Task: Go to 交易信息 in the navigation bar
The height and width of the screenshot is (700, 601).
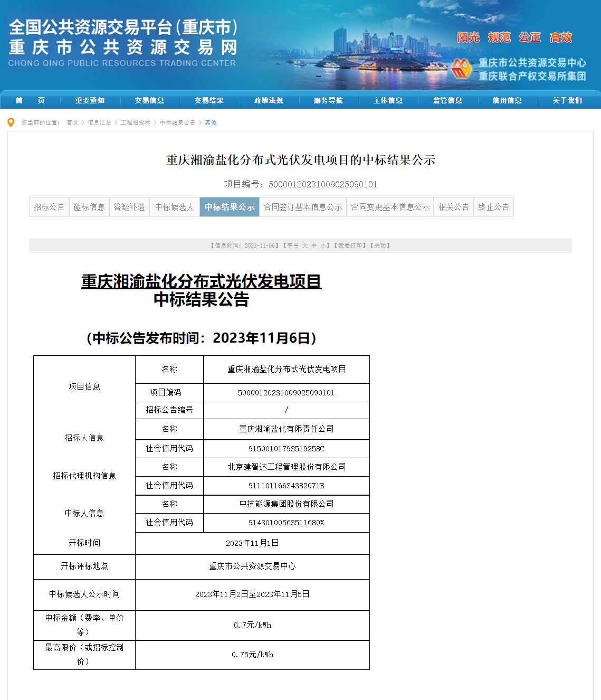Action: [149, 100]
